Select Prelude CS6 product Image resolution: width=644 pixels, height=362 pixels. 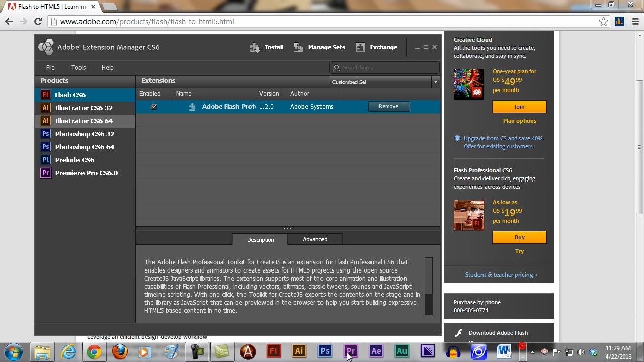coord(85,160)
